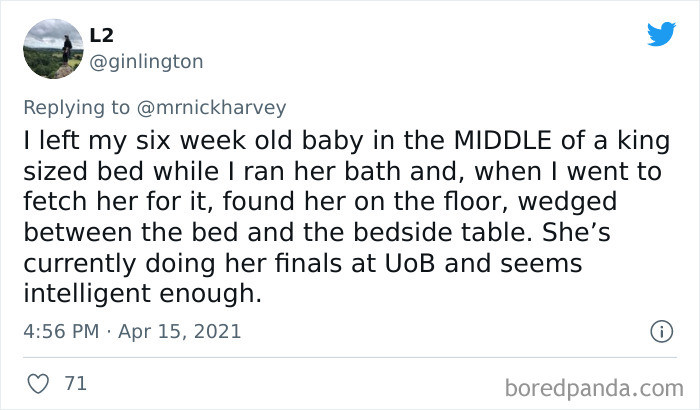700x410 pixels.
Task: Visit the @mrnickharvey mention link
Action: tap(211, 108)
